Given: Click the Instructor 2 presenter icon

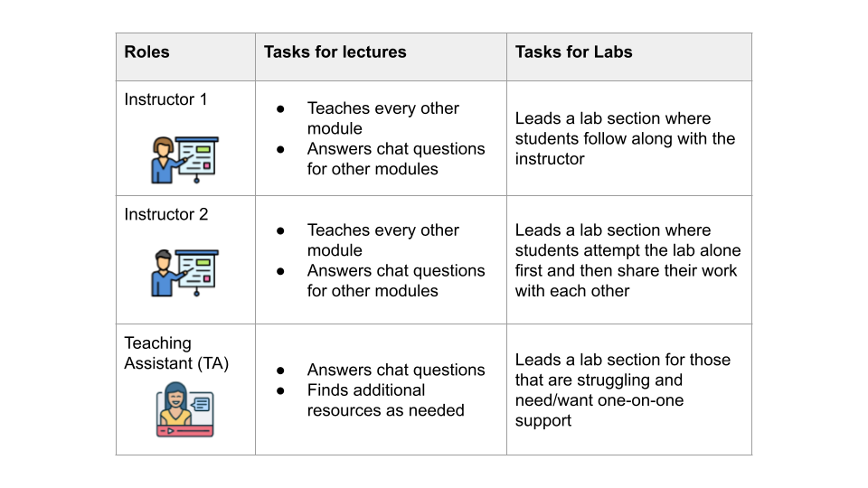Looking at the screenshot, I should [184, 272].
